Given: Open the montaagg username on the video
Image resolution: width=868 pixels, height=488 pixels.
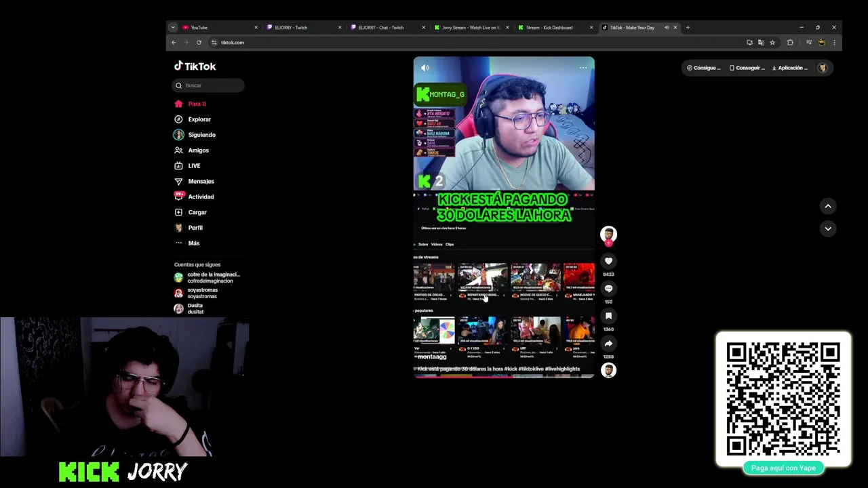Looking at the screenshot, I should [432, 357].
